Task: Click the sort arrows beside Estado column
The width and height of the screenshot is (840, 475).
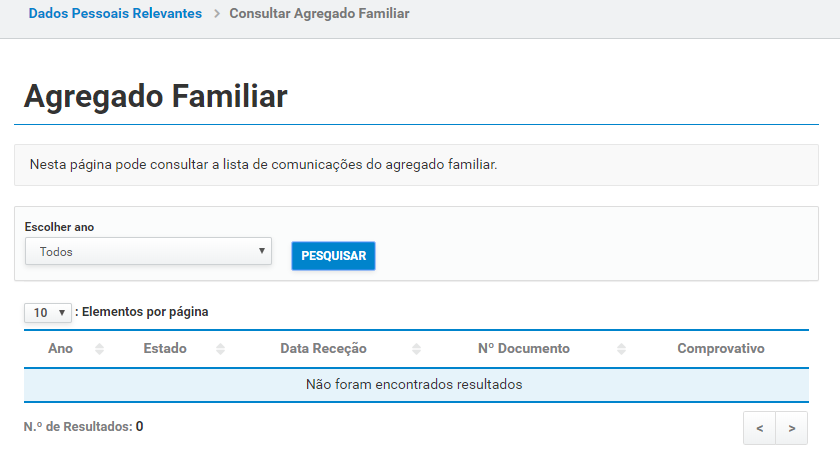Action: tap(220, 349)
